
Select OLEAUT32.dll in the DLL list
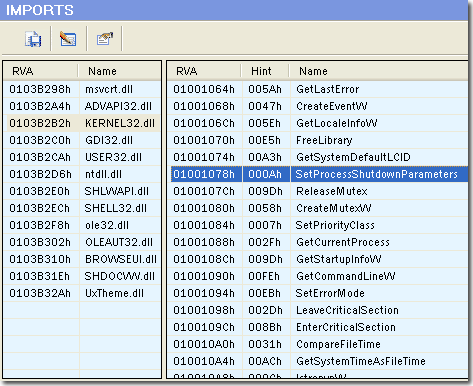click(x=82, y=242)
